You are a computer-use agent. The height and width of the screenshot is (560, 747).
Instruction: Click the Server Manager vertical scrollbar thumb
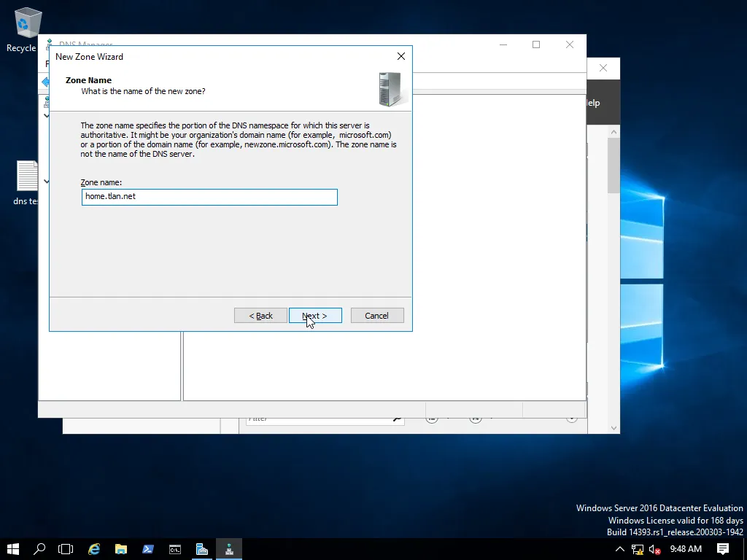tap(614, 166)
